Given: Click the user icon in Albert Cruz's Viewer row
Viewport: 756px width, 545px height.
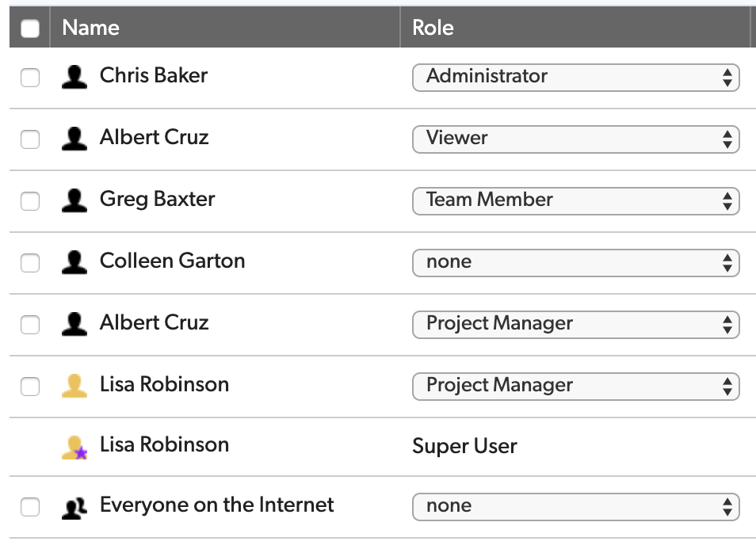Looking at the screenshot, I should 74,139.
